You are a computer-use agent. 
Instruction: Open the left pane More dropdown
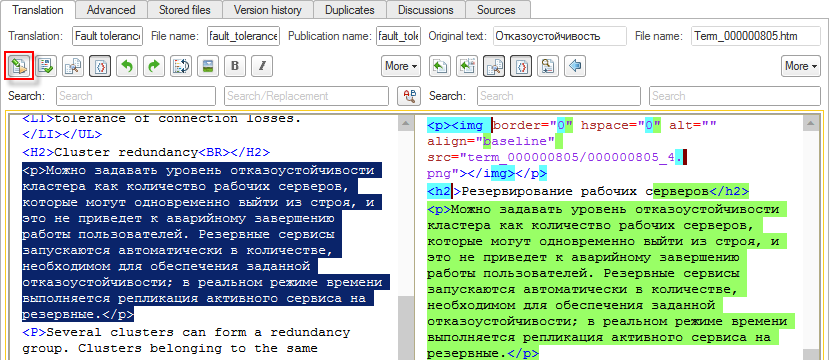401,66
